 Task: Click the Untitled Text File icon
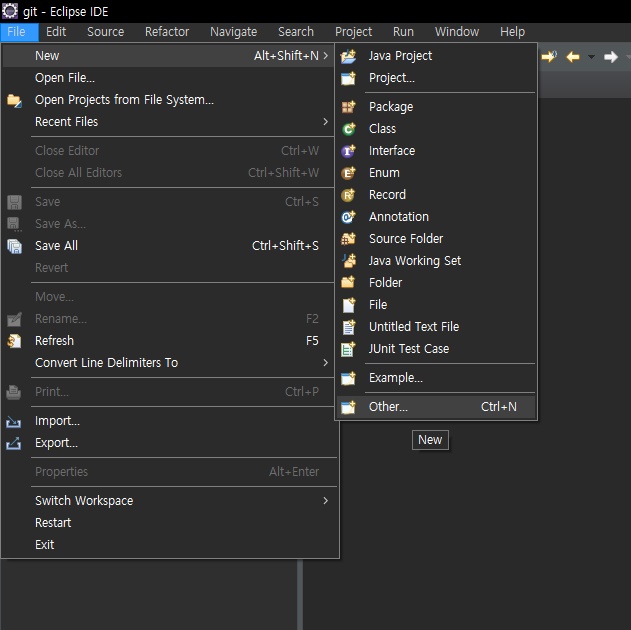click(x=348, y=327)
